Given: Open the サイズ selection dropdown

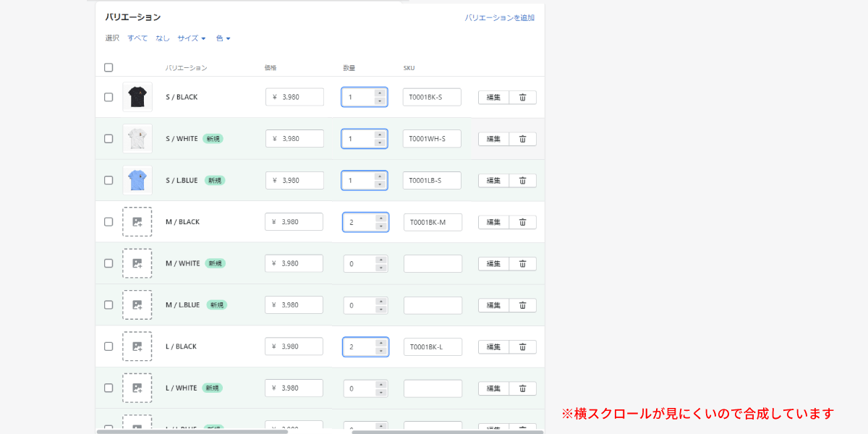Looking at the screenshot, I should (x=192, y=38).
